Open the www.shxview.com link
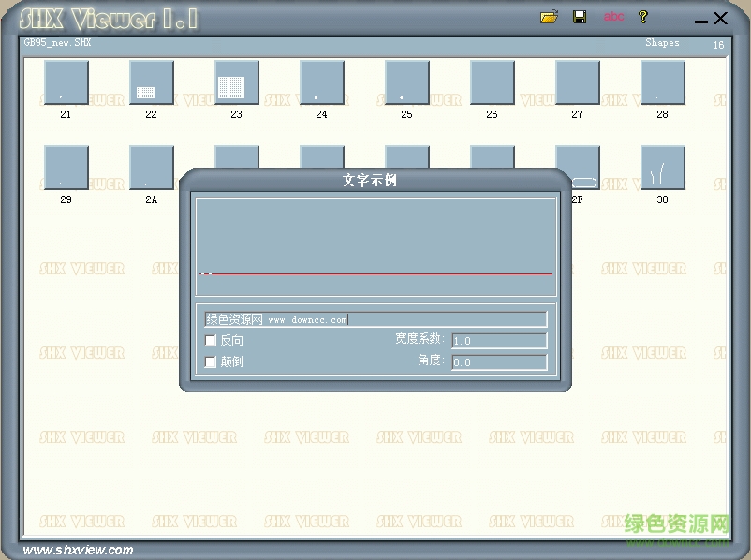 tap(78, 550)
